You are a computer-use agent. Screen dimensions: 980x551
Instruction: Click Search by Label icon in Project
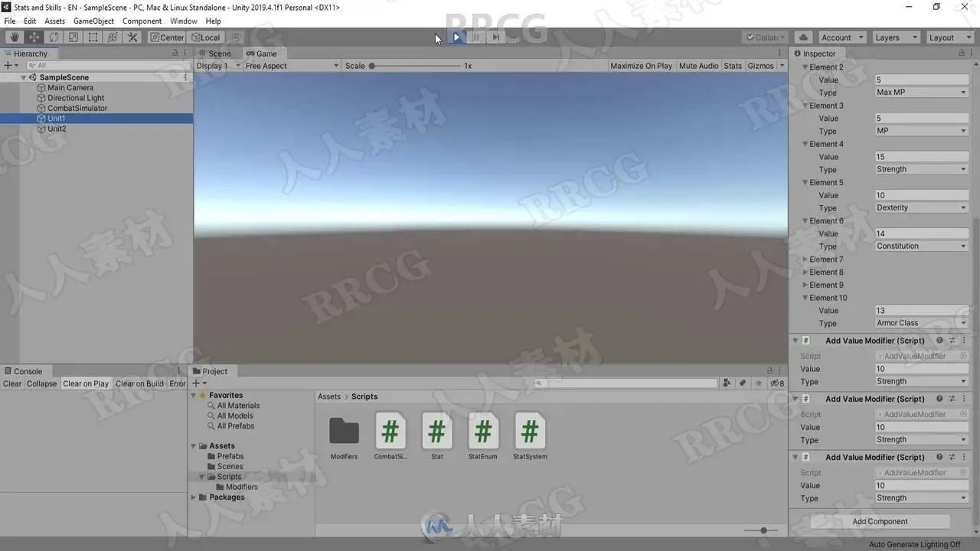click(743, 383)
